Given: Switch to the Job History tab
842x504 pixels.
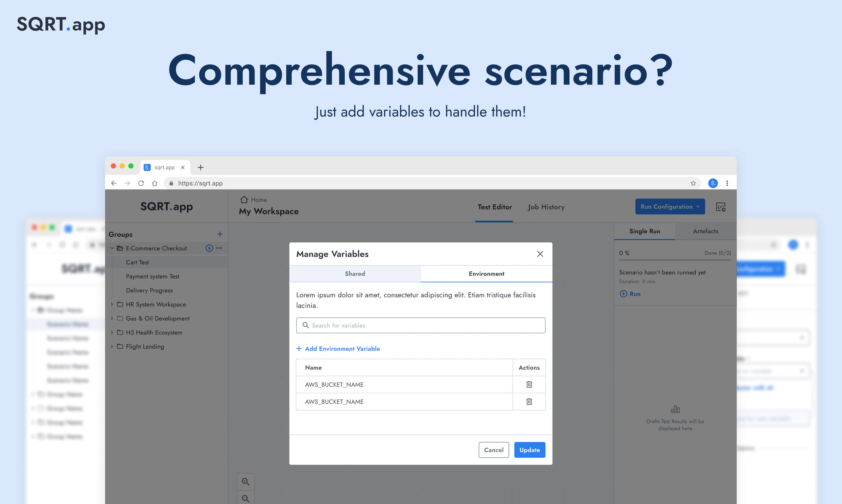Looking at the screenshot, I should (x=546, y=207).
